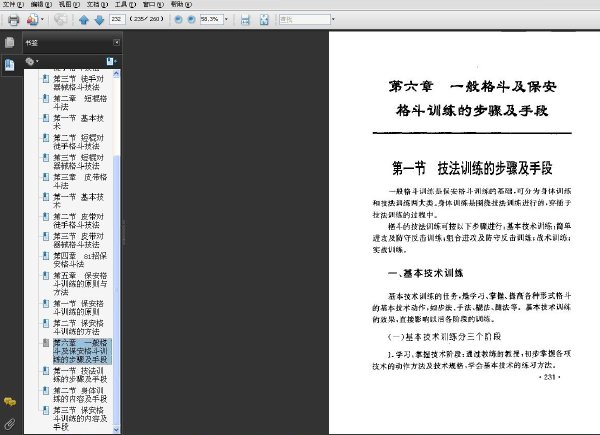This screenshot has height=435, width=600.
Task: Select bookmark 第二节 保安格斗训练的方法
Action: coord(78,327)
